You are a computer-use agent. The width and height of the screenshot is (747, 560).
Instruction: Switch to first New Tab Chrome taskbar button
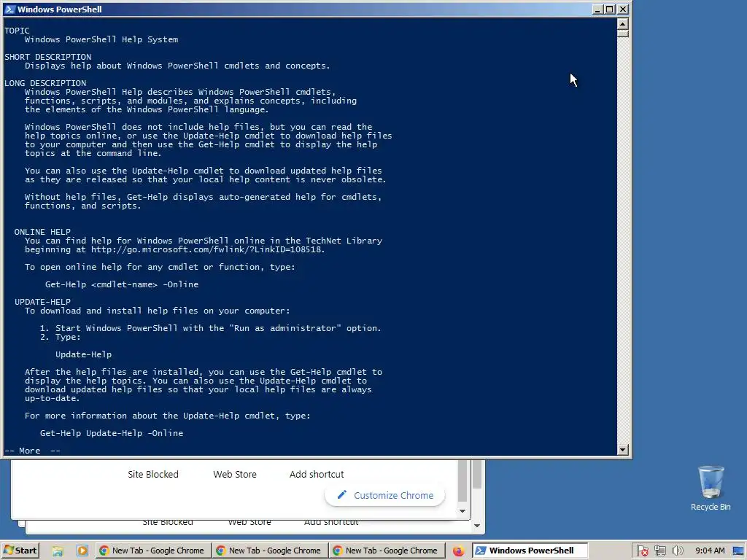click(152, 551)
